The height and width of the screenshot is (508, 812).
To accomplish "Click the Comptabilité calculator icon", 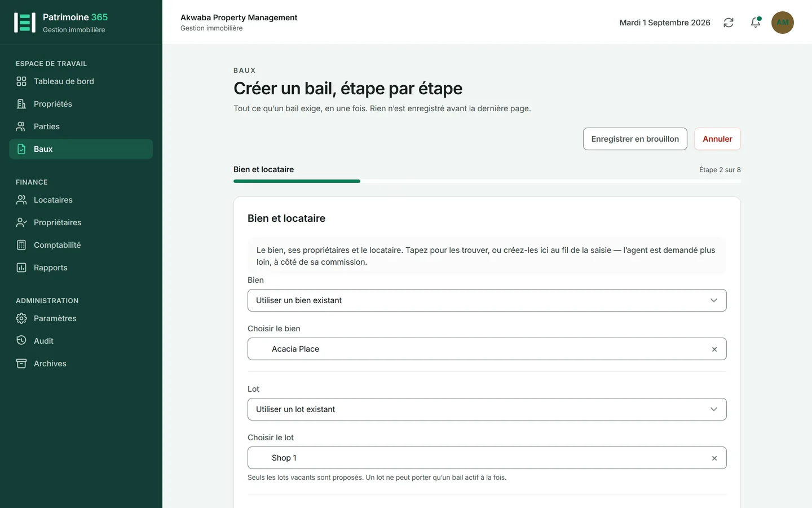I will click(x=21, y=245).
